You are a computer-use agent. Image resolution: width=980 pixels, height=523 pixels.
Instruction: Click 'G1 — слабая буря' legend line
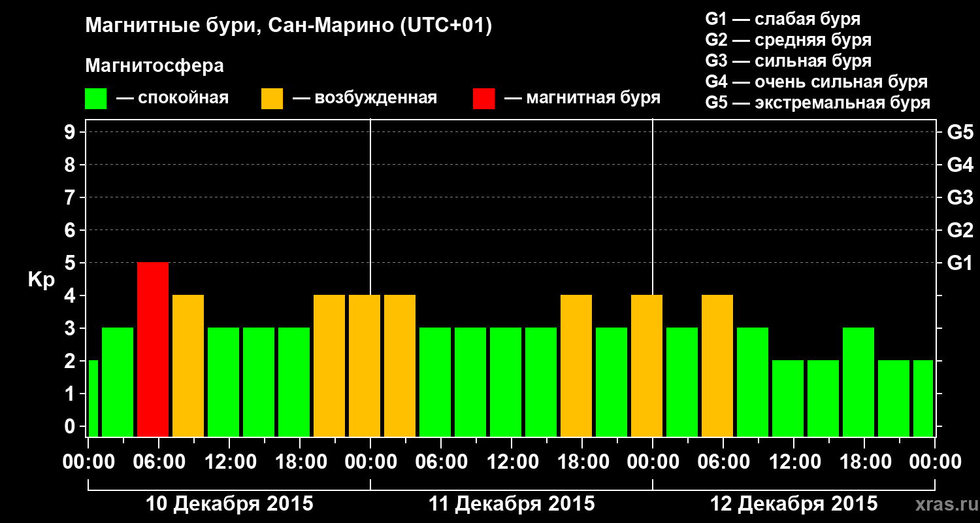pos(783,19)
